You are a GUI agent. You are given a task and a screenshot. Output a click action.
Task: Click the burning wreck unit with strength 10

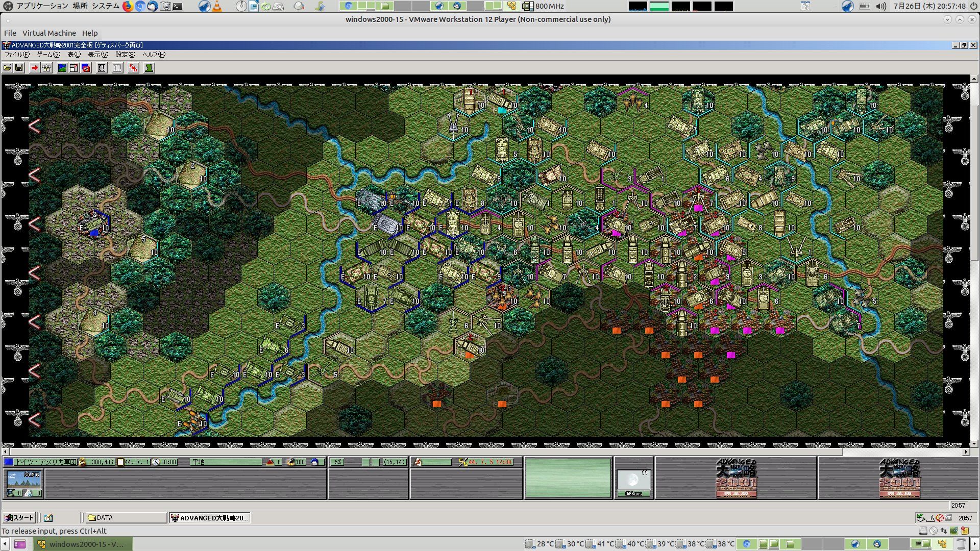(502, 297)
